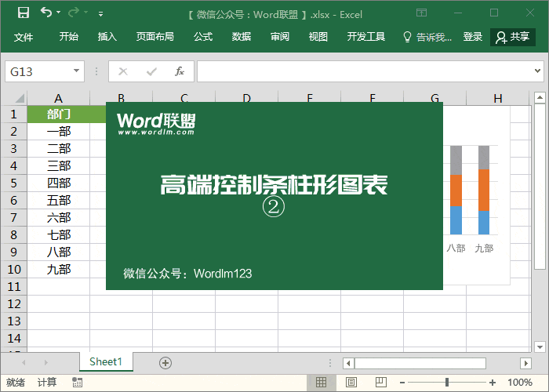
Task: Click the vertical scrollbar down arrow
Action: [x=540, y=347]
